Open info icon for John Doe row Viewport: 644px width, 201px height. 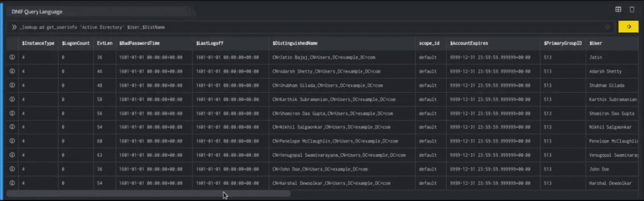point(11,169)
